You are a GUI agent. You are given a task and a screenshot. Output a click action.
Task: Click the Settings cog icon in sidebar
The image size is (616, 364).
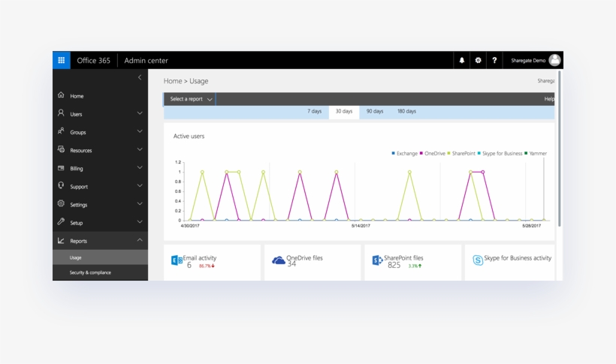coord(61,203)
